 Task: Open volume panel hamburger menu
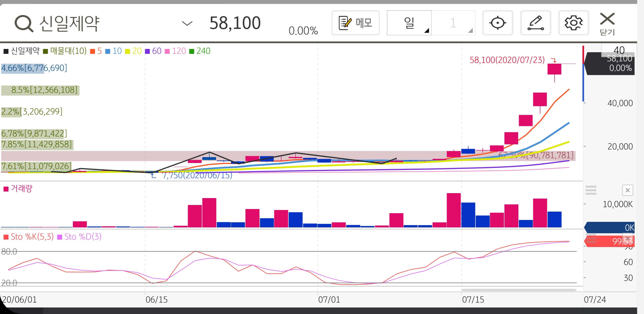591,190
